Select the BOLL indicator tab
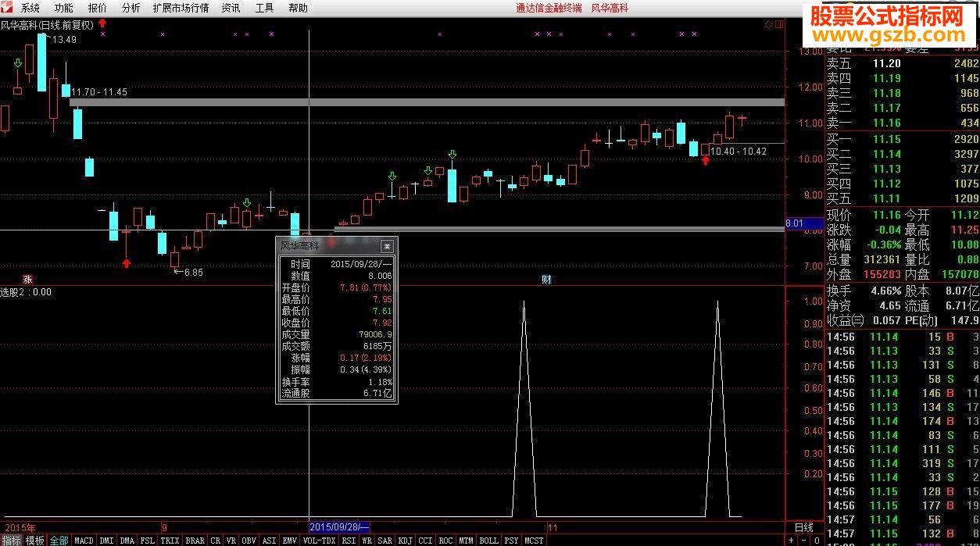 pos(489,540)
